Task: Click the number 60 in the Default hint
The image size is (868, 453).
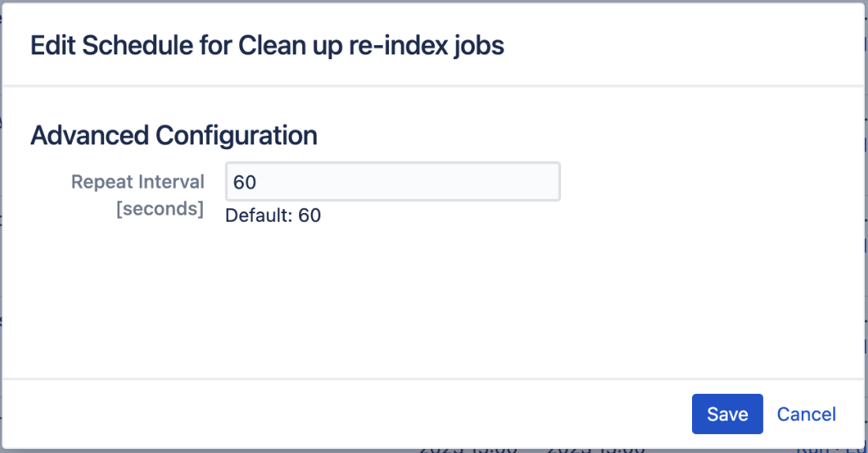Action: (309, 215)
